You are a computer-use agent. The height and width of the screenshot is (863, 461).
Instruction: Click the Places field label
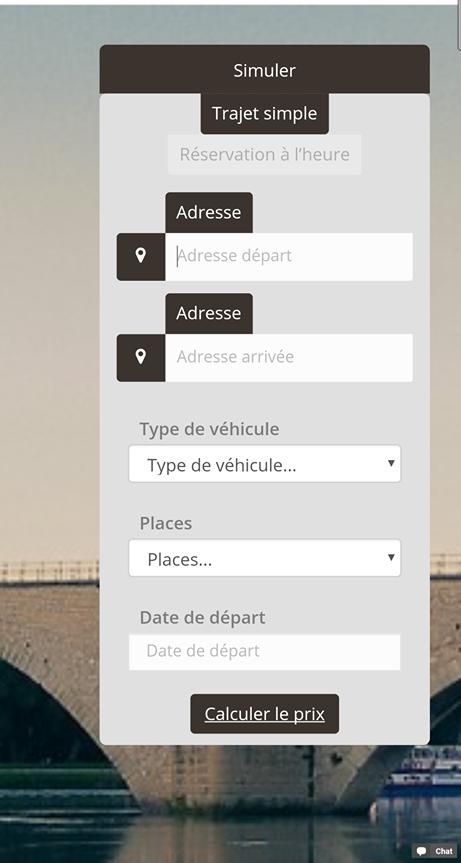[x=166, y=523]
